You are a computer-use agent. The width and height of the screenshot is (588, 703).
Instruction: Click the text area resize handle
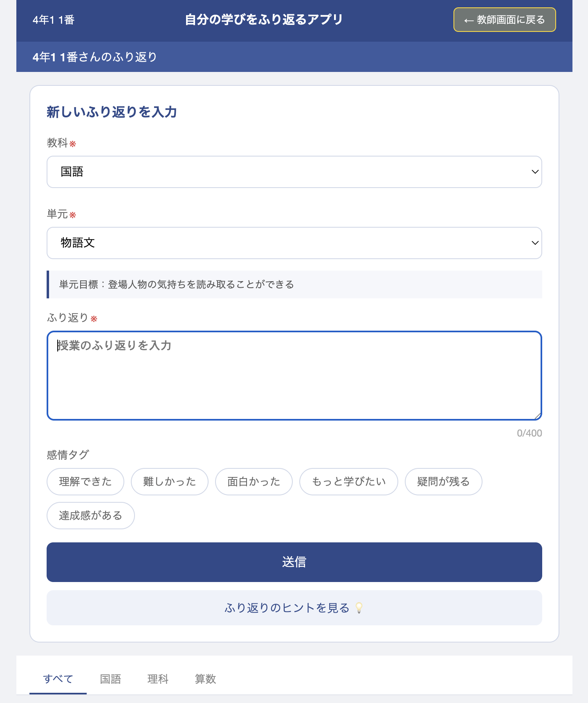coord(537,416)
